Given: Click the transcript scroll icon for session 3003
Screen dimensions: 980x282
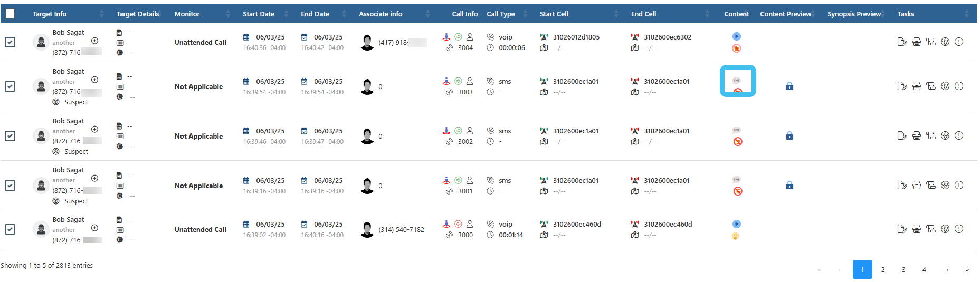Looking at the screenshot, I should tap(931, 86).
